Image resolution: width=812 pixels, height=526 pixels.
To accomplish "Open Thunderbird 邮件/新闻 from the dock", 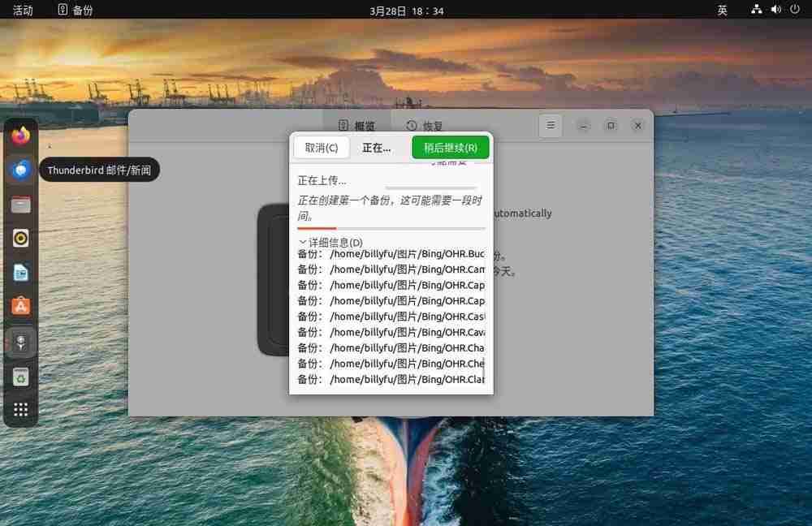I will click(20, 170).
